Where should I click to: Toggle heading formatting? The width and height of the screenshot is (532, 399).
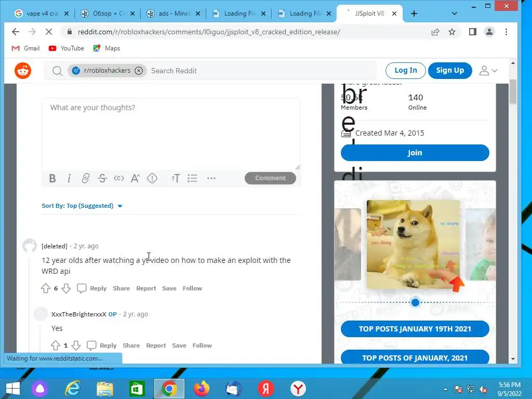(x=176, y=178)
